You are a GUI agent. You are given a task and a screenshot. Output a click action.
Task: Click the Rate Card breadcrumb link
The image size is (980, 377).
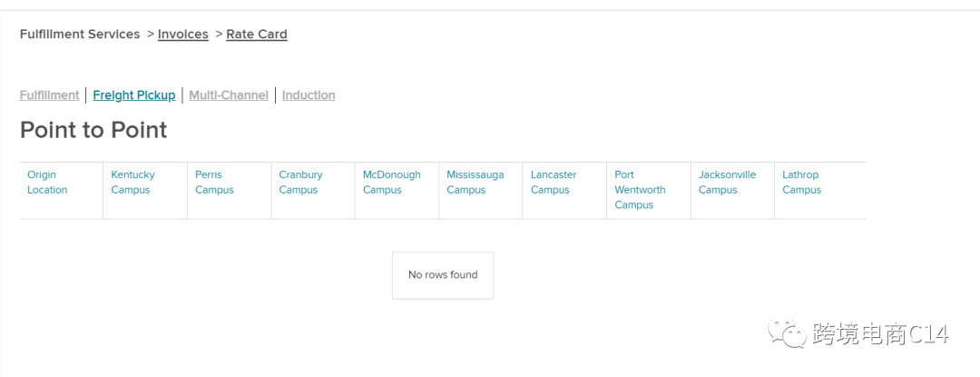256,35
